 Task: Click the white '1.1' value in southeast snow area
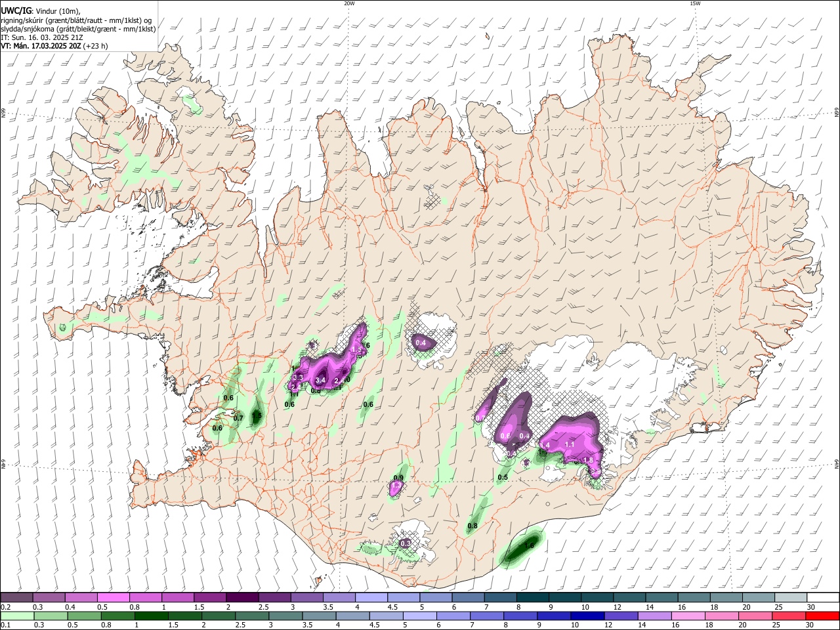click(x=570, y=444)
